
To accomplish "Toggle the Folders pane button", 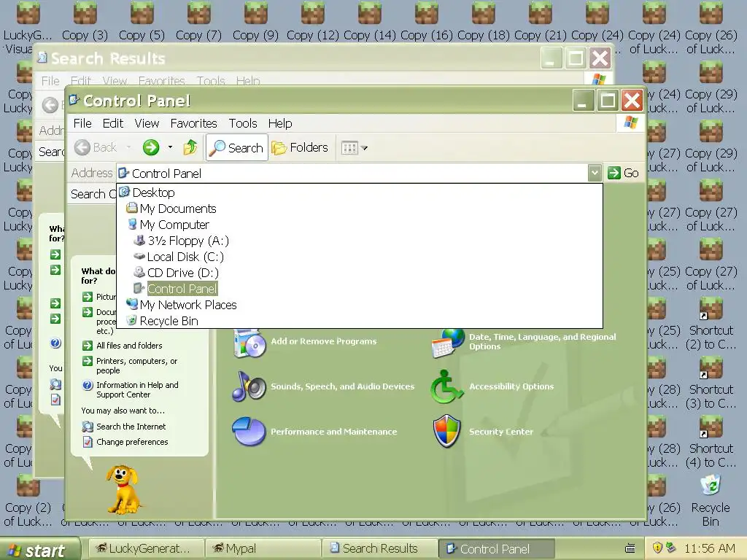I will coord(300,147).
